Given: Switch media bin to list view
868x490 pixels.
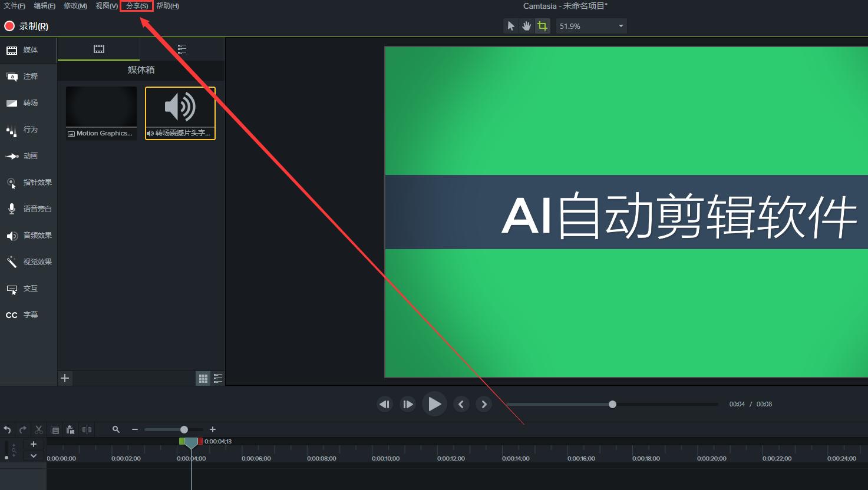Looking at the screenshot, I should (217, 378).
